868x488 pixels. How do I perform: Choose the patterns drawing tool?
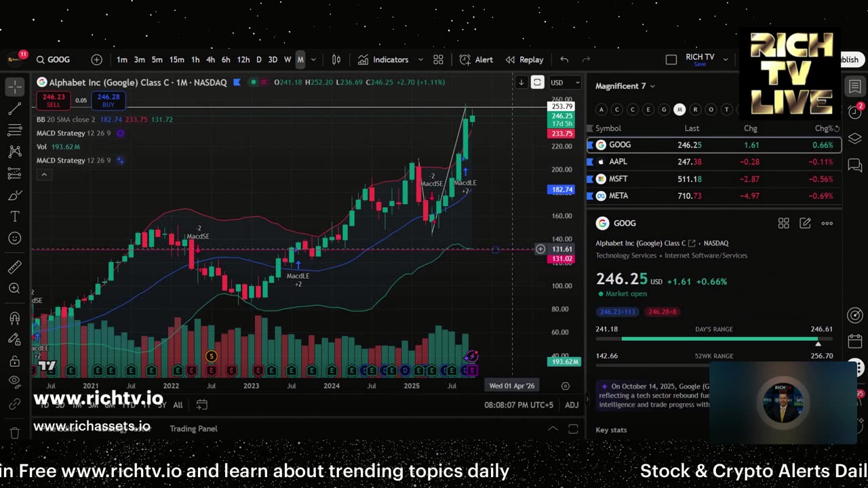pyautogui.click(x=14, y=152)
